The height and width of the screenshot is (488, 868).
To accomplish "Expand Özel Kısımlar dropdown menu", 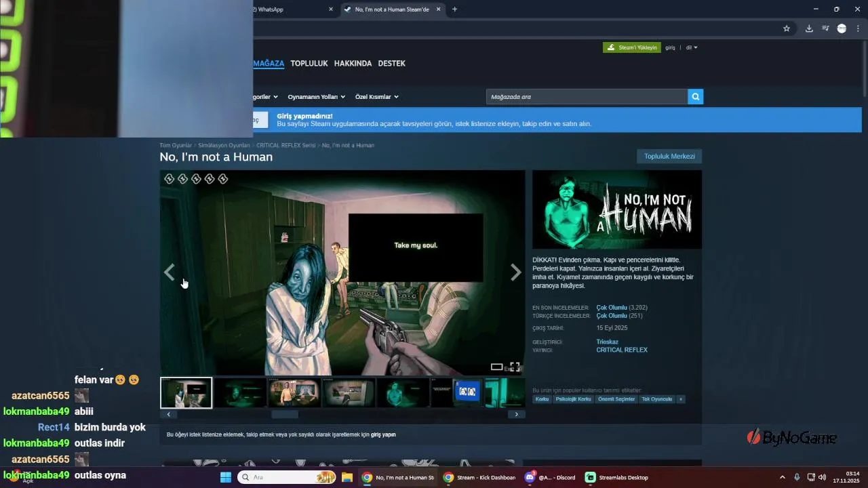I will click(x=376, y=97).
